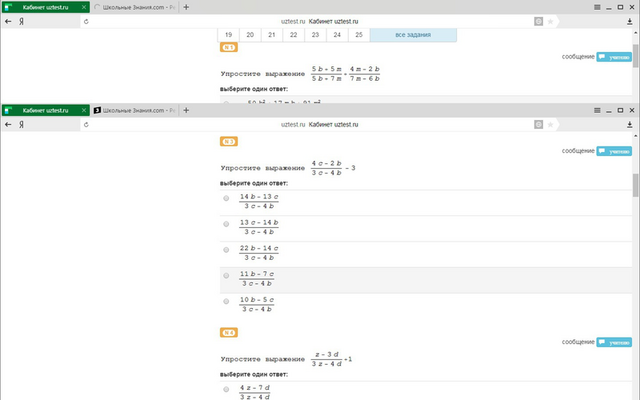Screen dimensions: 640x400
Task: Select answer 14b − 13c over 3c − 4b
Action: (x=226, y=198)
